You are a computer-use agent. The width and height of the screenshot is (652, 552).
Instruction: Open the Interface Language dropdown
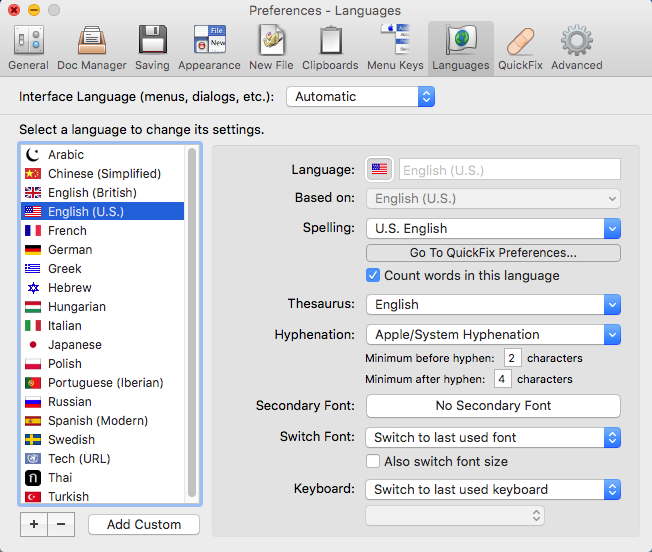[360, 97]
